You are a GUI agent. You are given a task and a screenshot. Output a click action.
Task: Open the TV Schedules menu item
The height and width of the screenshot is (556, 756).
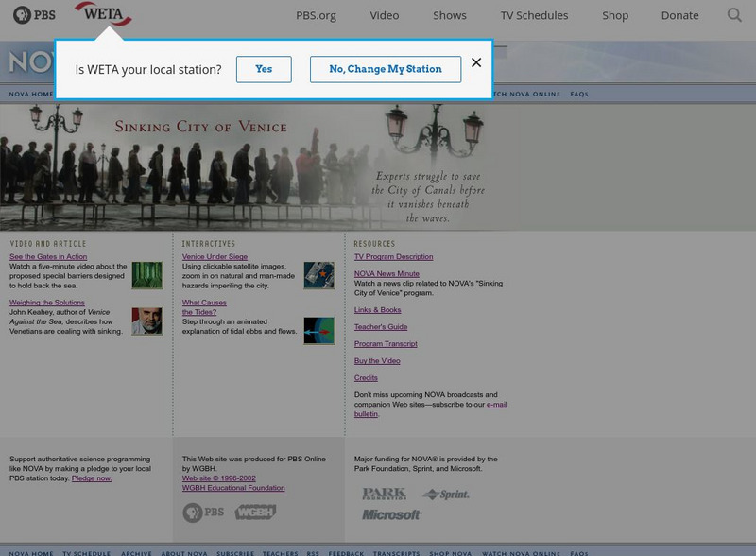534,15
